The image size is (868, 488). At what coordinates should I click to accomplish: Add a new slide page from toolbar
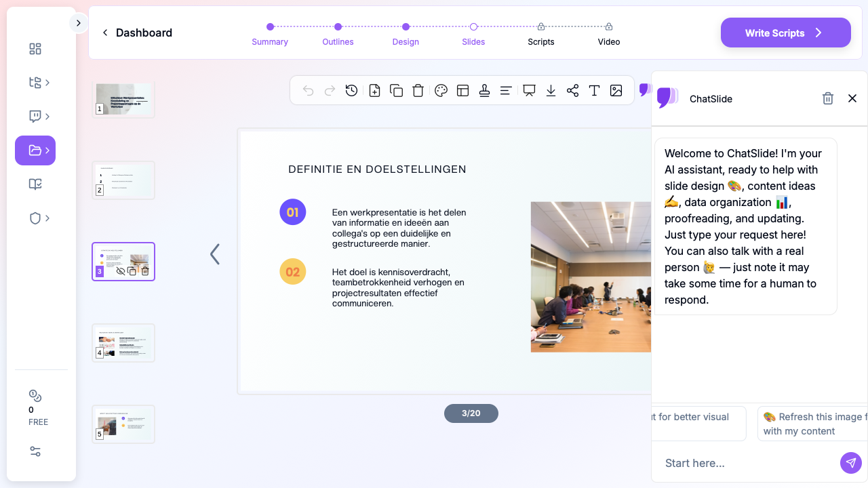click(374, 91)
